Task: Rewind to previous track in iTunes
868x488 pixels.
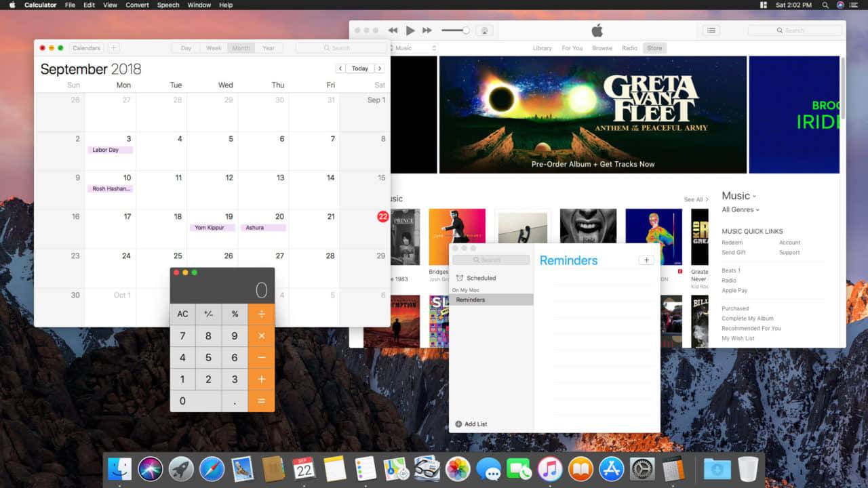Action: tap(393, 30)
